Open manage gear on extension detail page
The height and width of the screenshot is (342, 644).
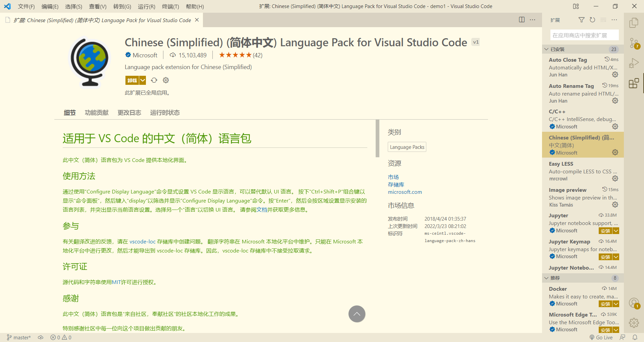166,80
